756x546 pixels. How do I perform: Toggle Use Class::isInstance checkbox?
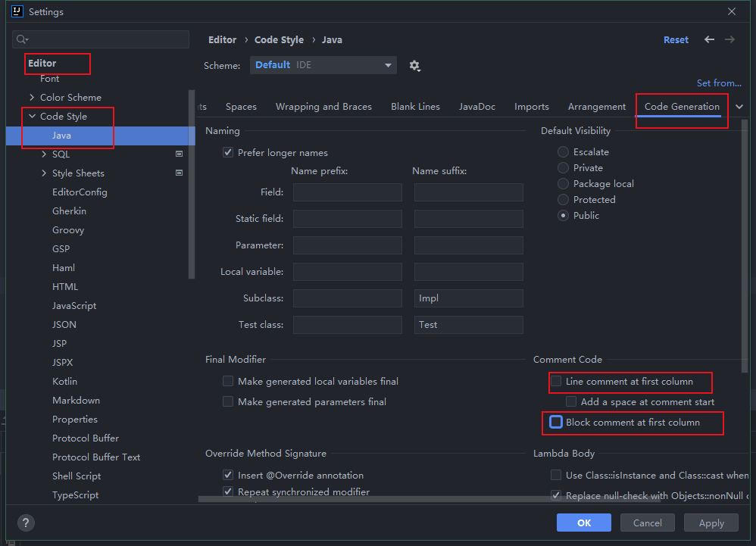[x=556, y=475]
